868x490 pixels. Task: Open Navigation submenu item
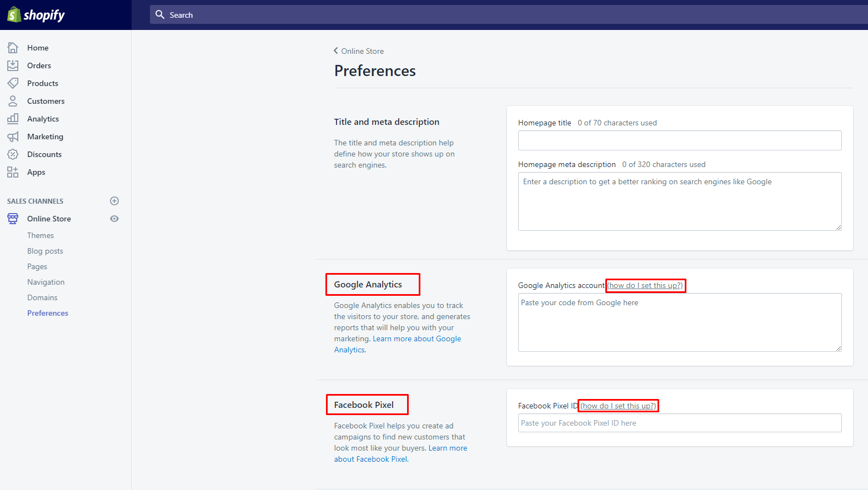tap(46, 282)
